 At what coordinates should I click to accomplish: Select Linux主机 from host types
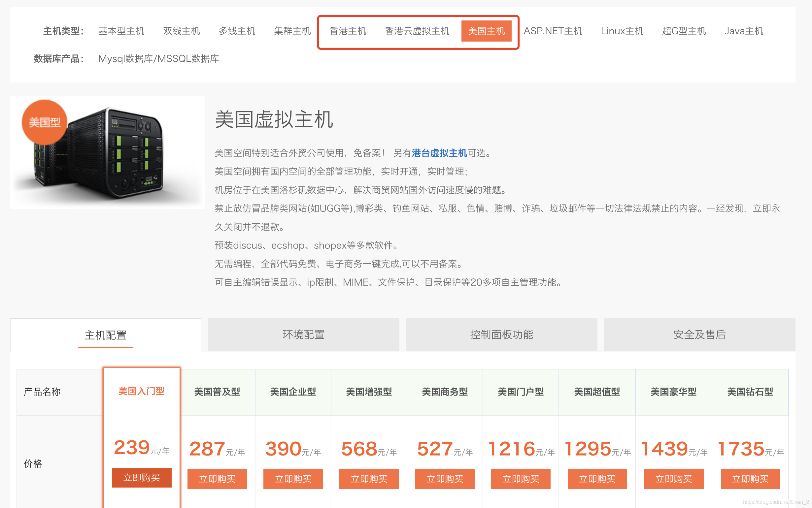click(622, 31)
